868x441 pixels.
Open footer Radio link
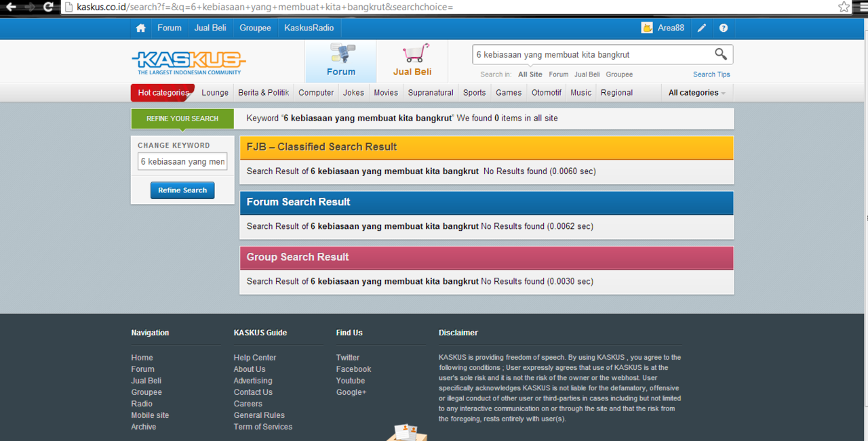(x=142, y=404)
